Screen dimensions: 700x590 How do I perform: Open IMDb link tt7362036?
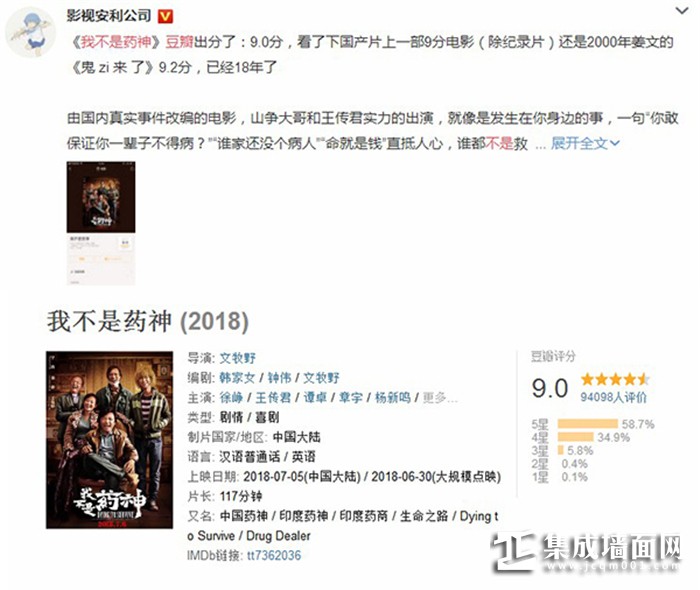[274, 555]
